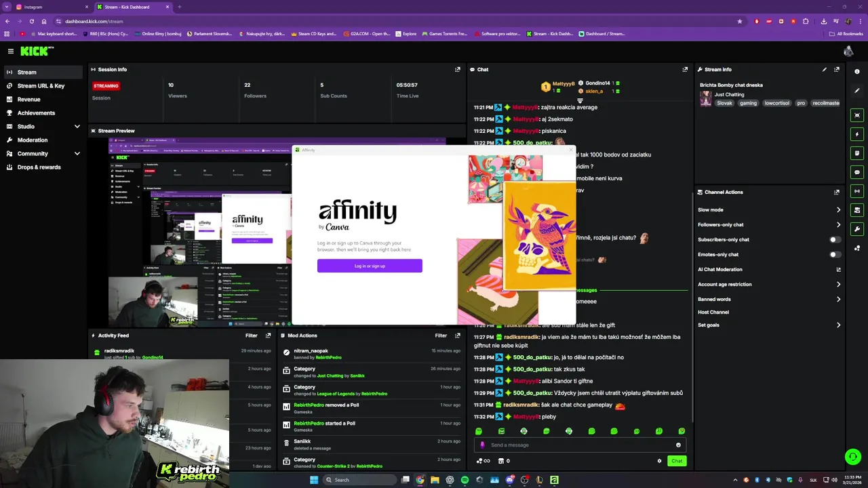
Task: Pop out the Chat panel
Action: pyautogui.click(x=685, y=69)
